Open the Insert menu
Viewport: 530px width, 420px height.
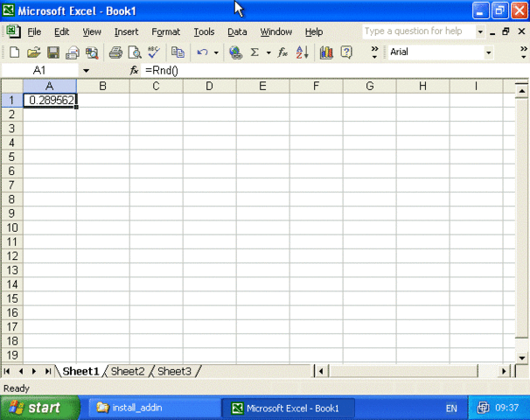coord(126,31)
